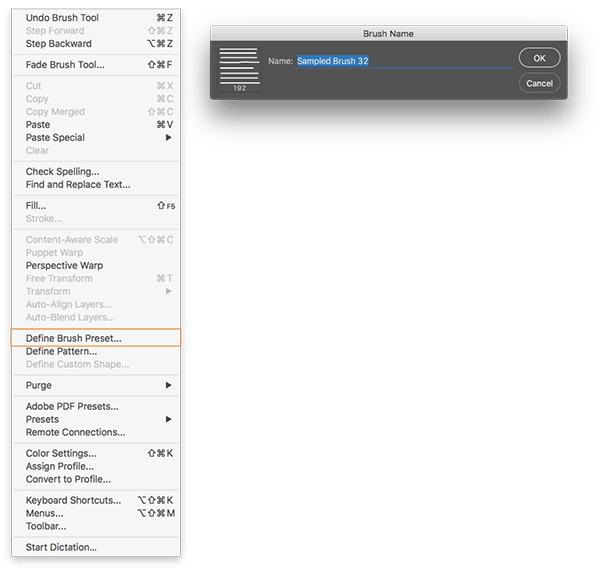The width and height of the screenshot is (600, 571).
Task: Open Color Settings dialog
Action: (x=96, y=454)
